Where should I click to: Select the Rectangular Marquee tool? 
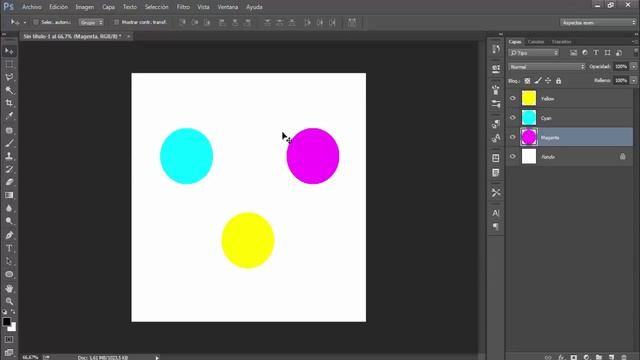pyautogui.click(x=9, y=64)
